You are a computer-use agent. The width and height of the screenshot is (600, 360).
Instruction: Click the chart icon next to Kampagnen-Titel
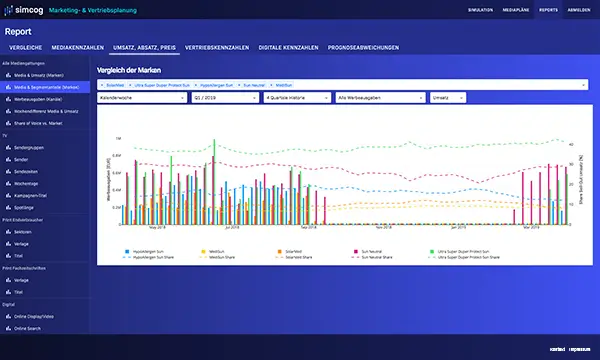(8, 195)
